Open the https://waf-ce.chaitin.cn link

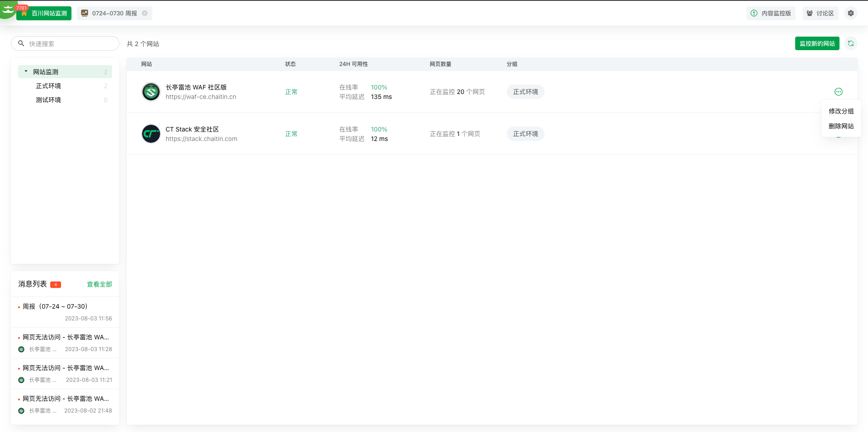(201, 97)
